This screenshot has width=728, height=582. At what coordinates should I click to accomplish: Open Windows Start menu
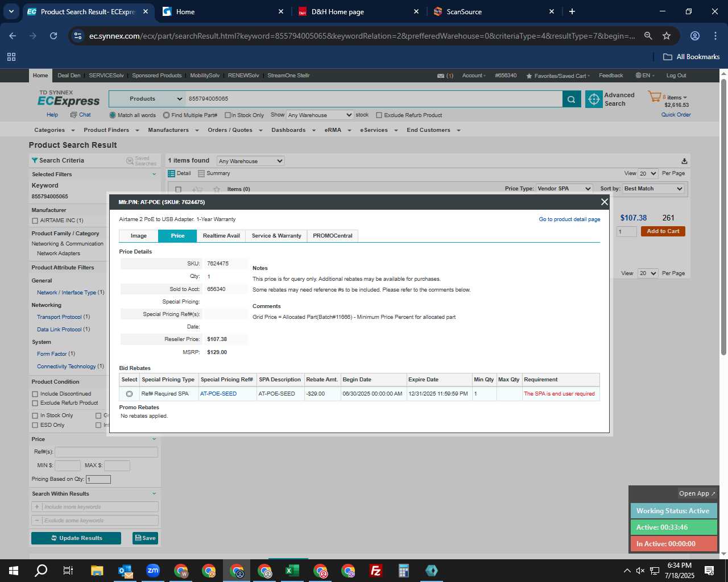[14, 571]
